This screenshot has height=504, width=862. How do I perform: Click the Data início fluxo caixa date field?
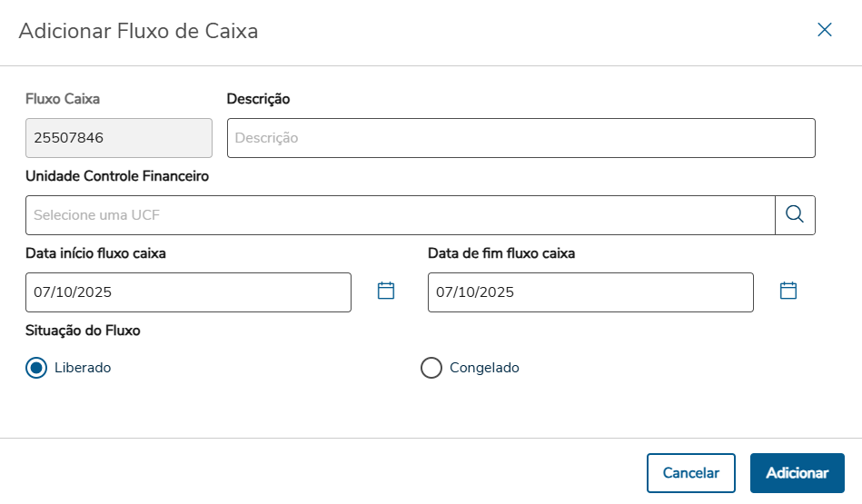pyautogui.click(x=188, y=292)
